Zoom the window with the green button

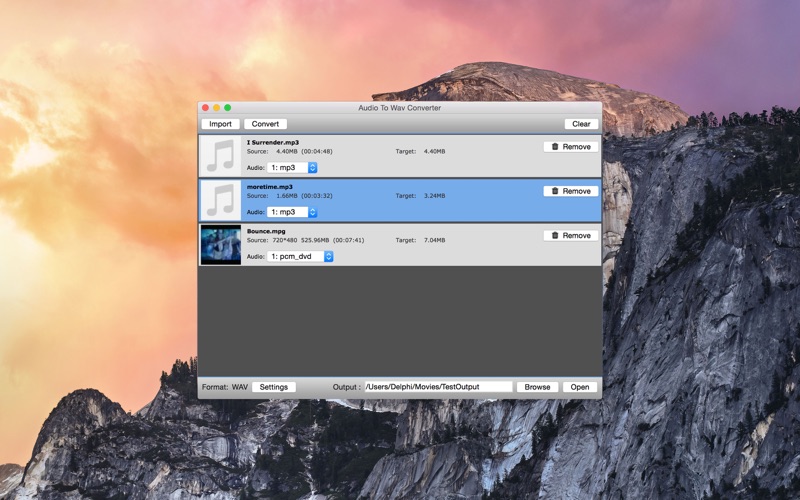point(228,108)
